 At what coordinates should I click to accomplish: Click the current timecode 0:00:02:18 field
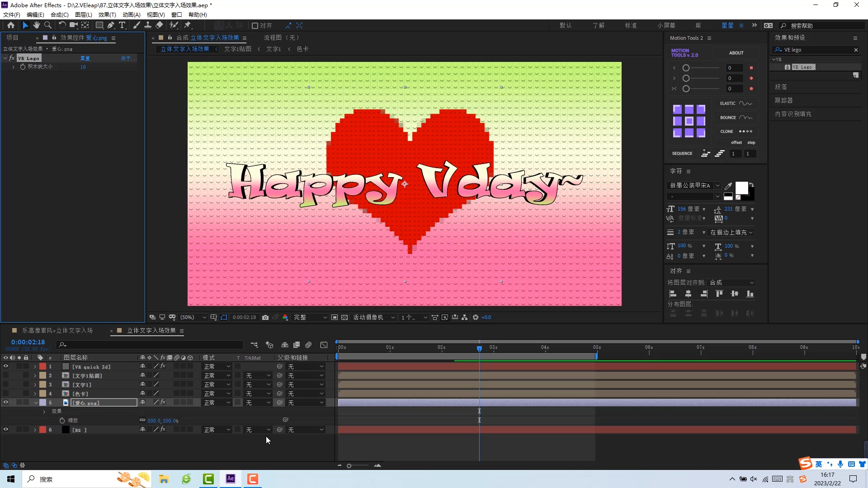tap(28, 342)
